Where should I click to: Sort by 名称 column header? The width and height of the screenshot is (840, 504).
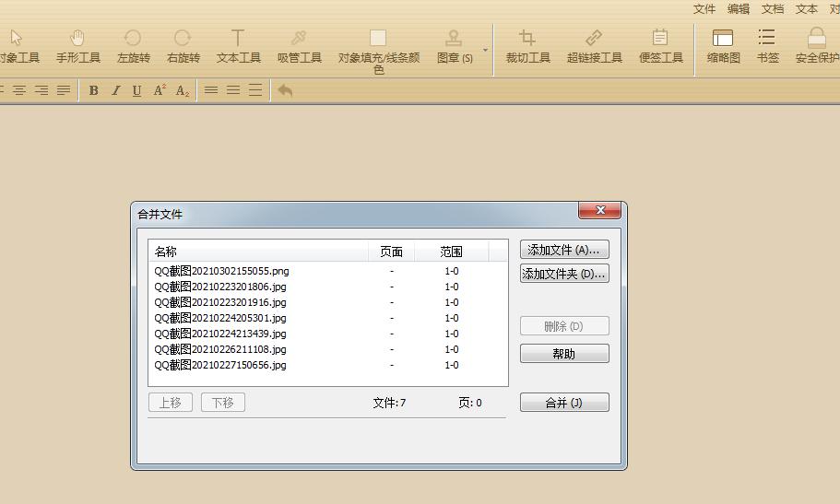(x=258, y=252)
